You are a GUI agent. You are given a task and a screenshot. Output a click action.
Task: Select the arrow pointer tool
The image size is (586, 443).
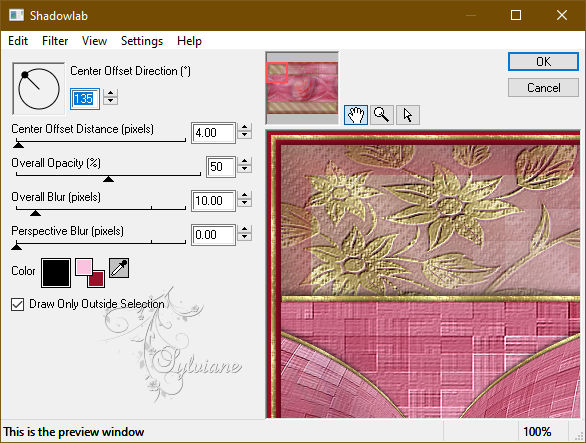(x=408, y=115)
